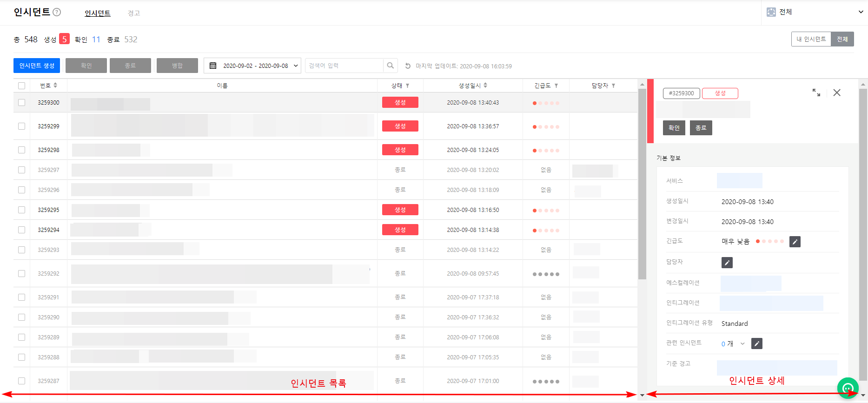Click the search magnifier icon

pos(391,66)
